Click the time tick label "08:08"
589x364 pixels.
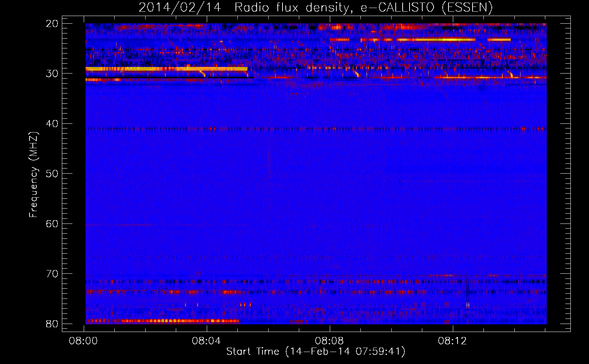329,341
